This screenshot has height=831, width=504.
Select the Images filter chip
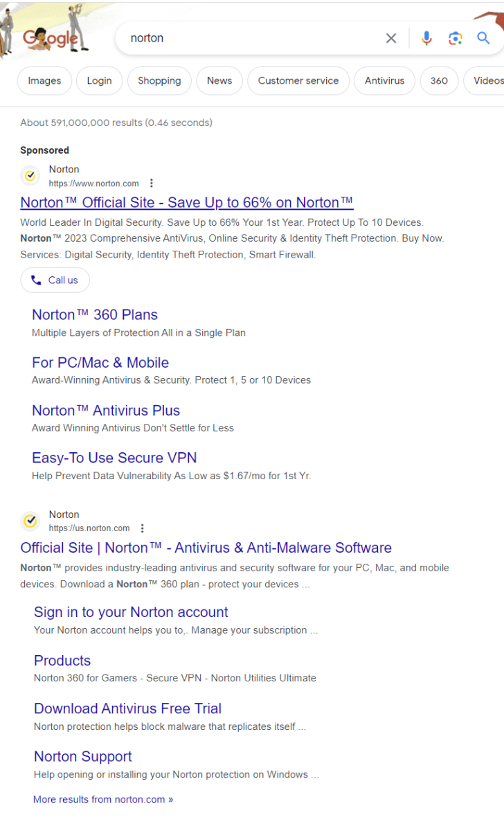pyautogui.click(x=44, y=80)
